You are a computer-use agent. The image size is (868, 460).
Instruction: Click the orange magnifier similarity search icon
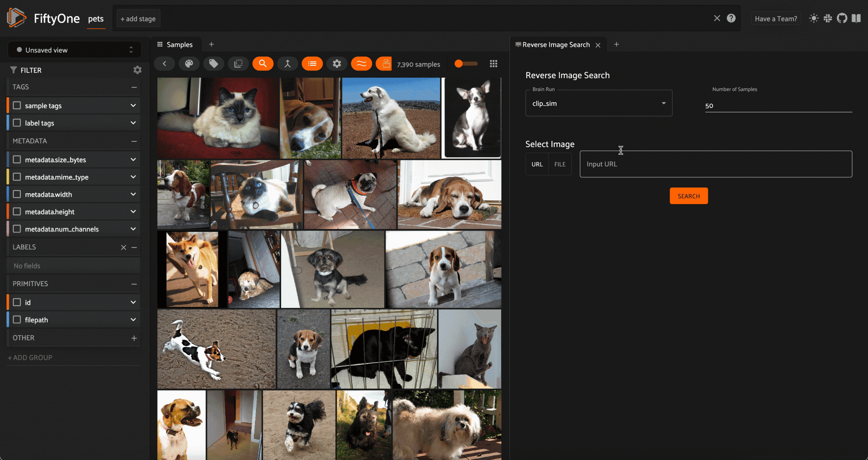263,64
